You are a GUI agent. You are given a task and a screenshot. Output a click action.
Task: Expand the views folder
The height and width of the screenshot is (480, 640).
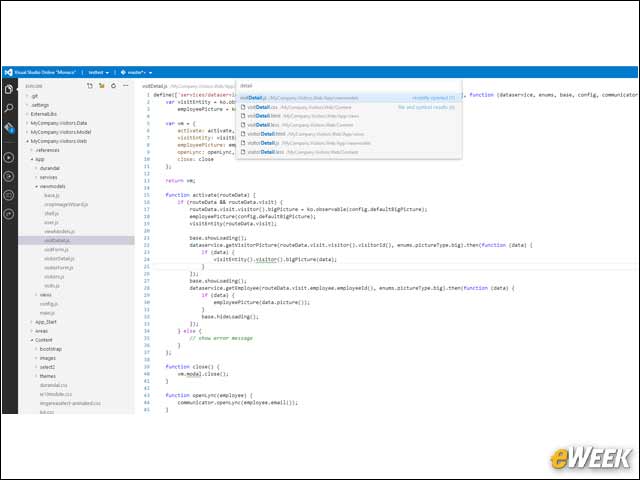tap(45, 295)
